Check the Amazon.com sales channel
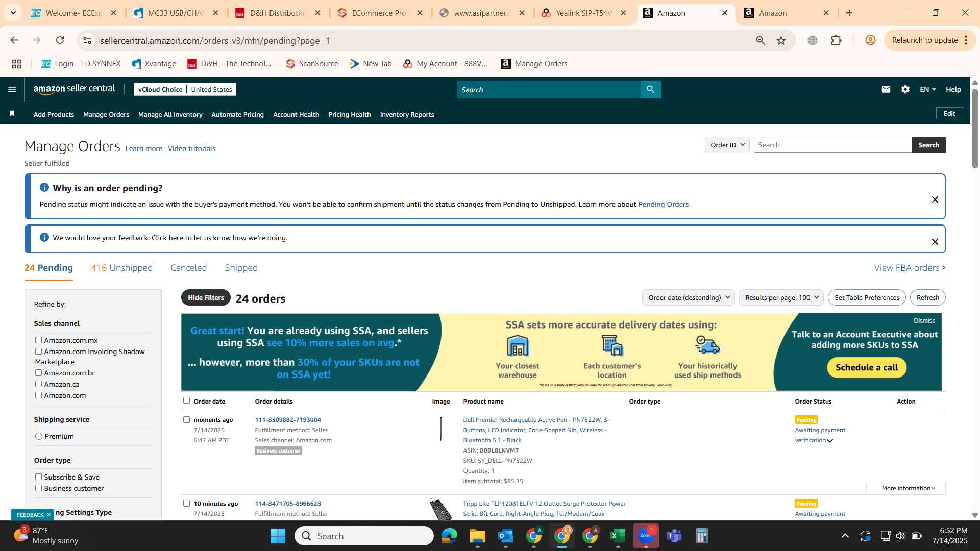 coord(38,395)
